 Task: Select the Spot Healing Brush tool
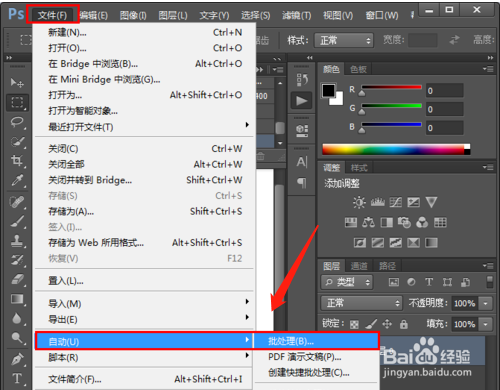[x=17, y=202]
